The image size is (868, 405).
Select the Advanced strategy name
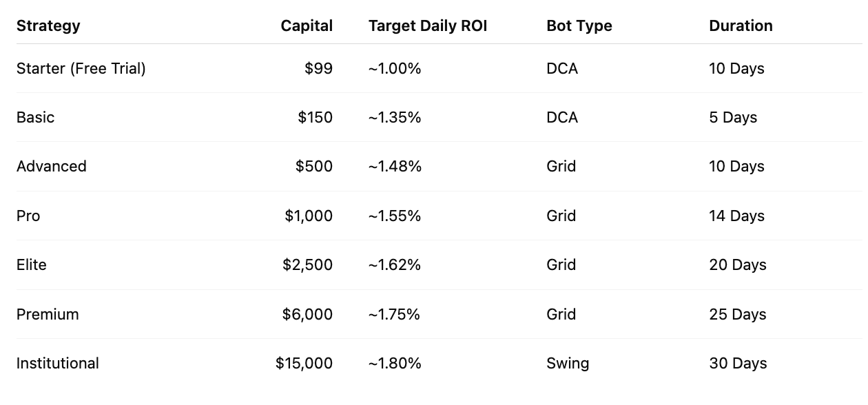point(52,167)
